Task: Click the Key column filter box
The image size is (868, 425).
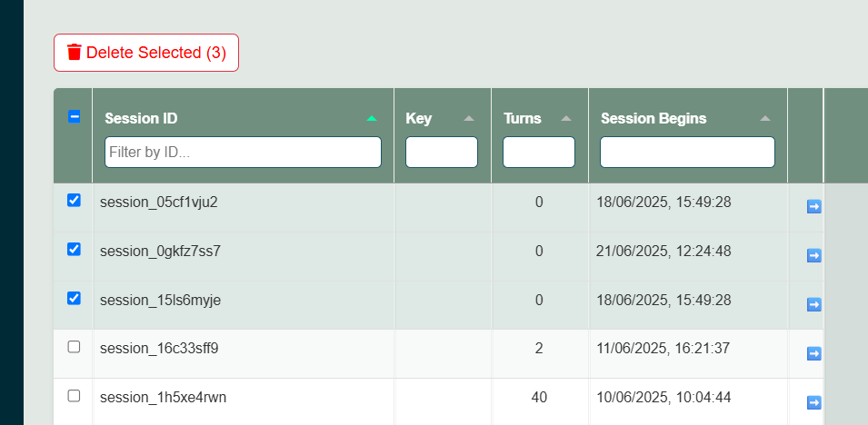Action: (x=442, y=153)
